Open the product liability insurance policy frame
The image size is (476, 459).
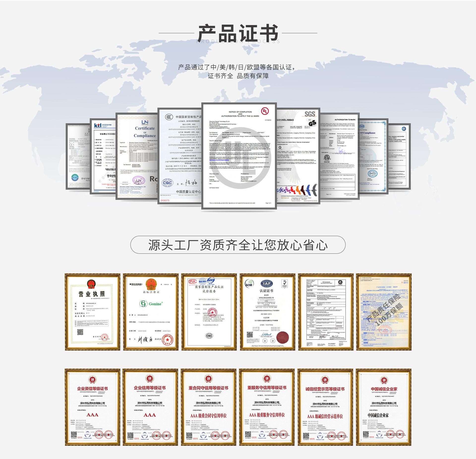pyautogui.click(x=384, y=312)
